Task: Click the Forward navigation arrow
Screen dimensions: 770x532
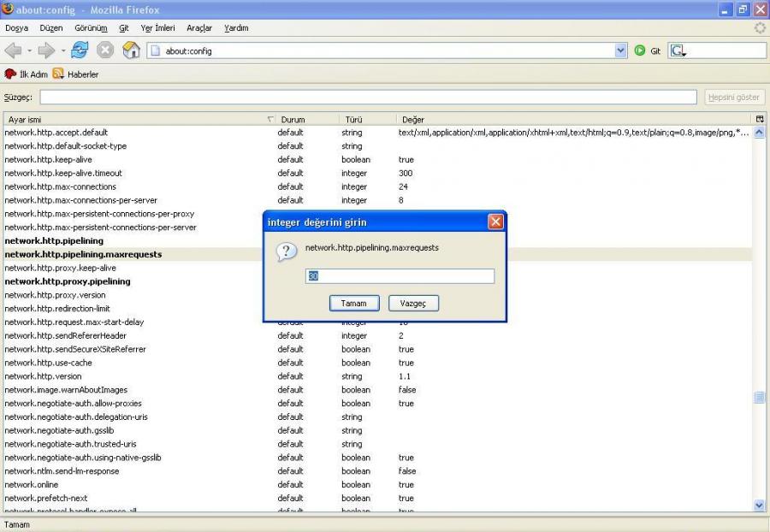Action: 47,50
